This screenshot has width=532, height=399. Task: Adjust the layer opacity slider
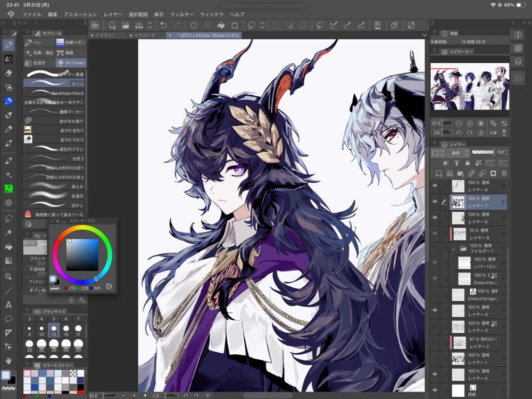pos(483,152)
